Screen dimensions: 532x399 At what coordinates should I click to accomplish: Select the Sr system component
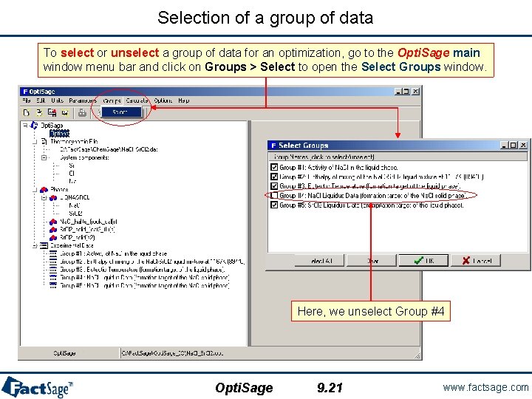coord(72,166)
